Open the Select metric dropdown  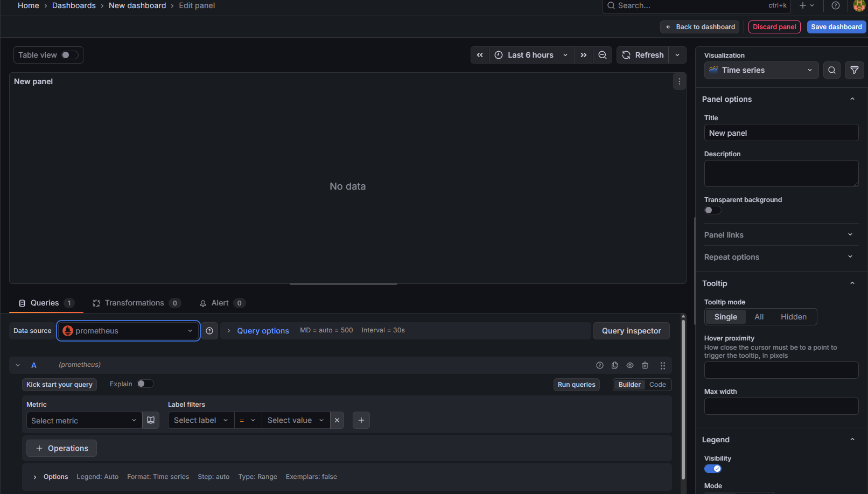84,420
